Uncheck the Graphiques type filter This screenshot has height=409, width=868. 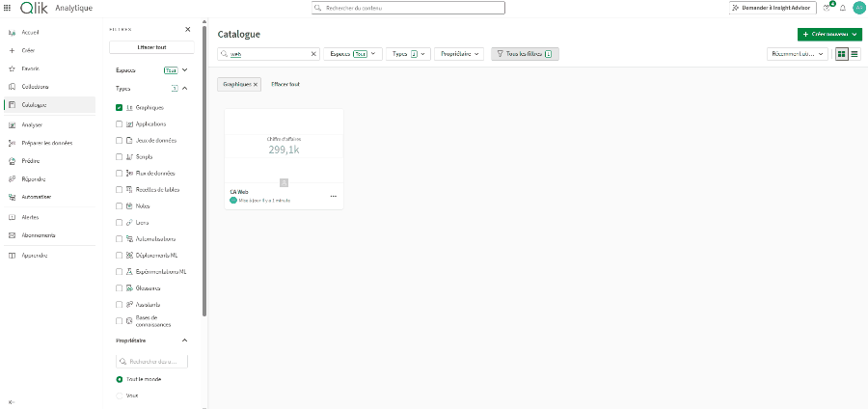(119, 108)
